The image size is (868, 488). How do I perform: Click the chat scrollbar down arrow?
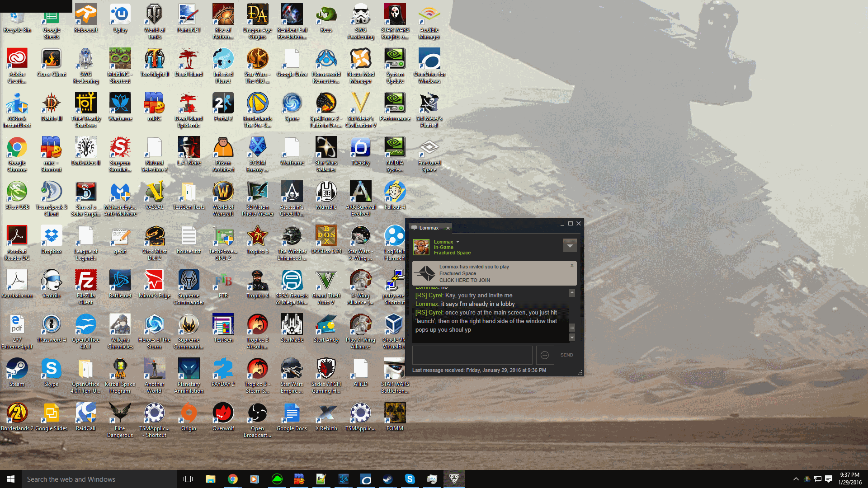click(572, 338)
